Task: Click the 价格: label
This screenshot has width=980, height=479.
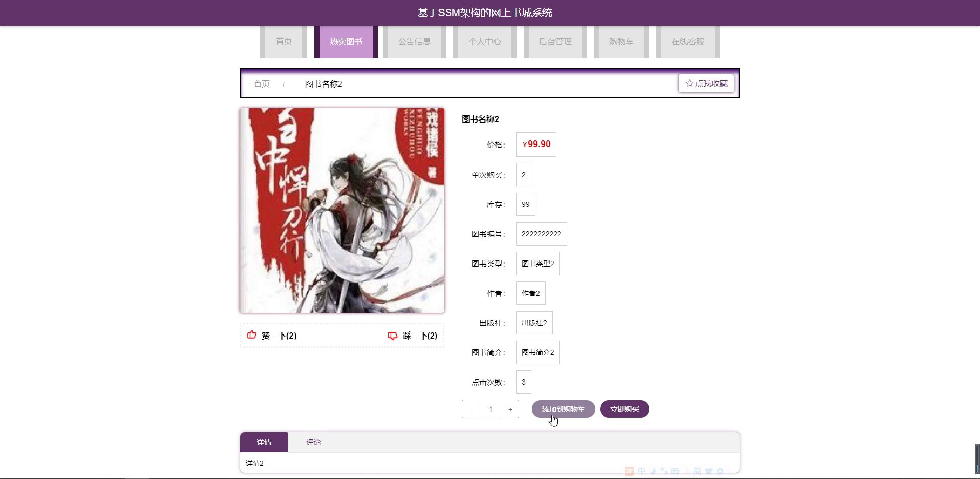Action: coord(496,145)
